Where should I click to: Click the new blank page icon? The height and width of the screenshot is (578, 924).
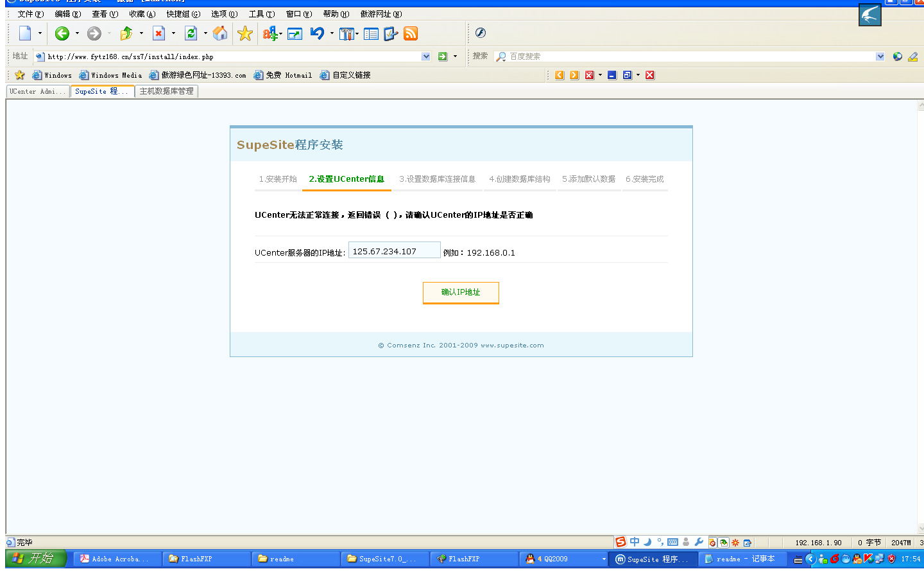pos(25,33)
